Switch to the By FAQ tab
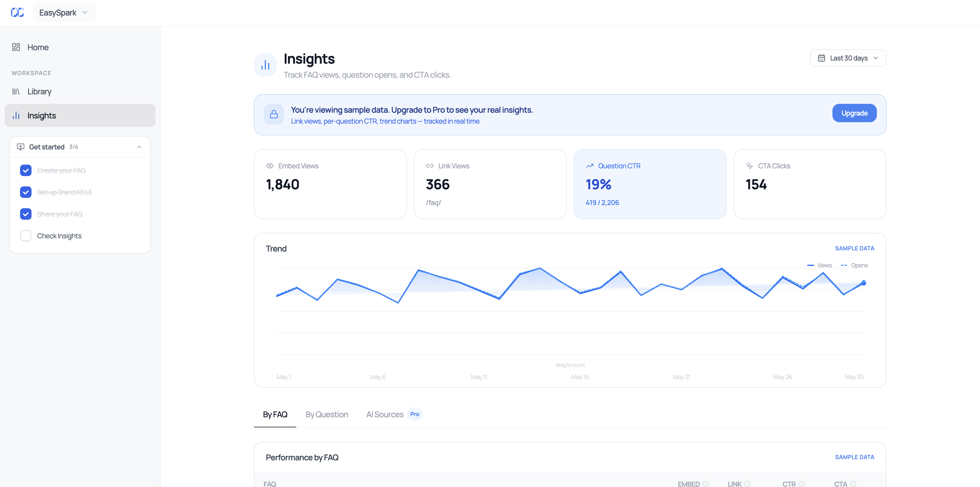Image resolution: width=980 pixels, height=487 pixels. [x=275, y=414]
